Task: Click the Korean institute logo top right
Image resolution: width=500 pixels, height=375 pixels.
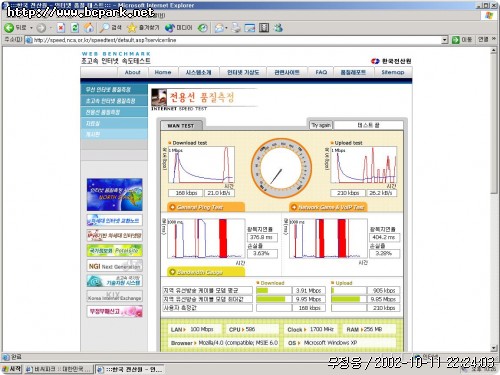Action: click(x=391, y=61)
